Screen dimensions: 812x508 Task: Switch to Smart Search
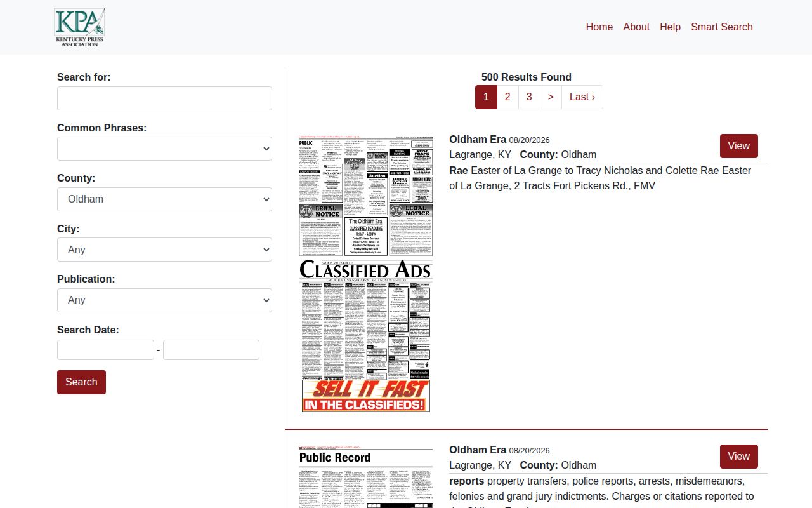pyautogui.click(x=722, y=27)
